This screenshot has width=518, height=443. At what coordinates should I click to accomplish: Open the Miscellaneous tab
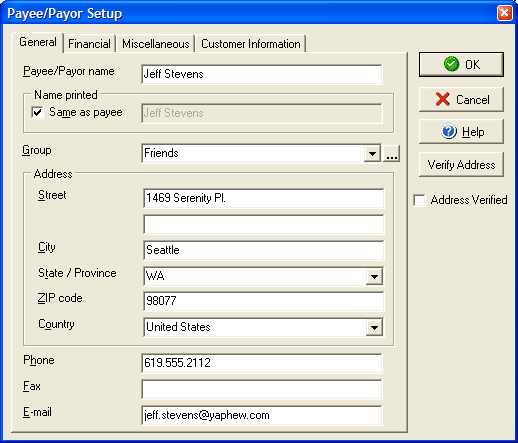tap(156, 44)
